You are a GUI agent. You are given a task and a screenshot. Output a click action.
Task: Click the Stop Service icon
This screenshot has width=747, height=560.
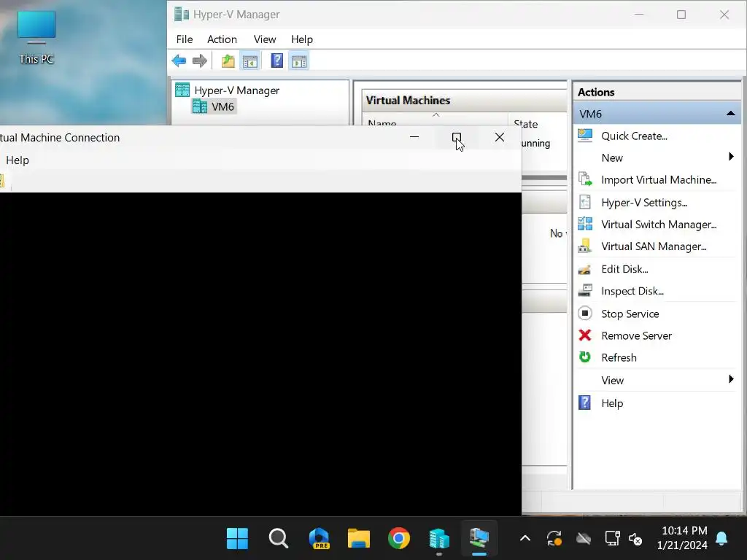tap(585, 314)
